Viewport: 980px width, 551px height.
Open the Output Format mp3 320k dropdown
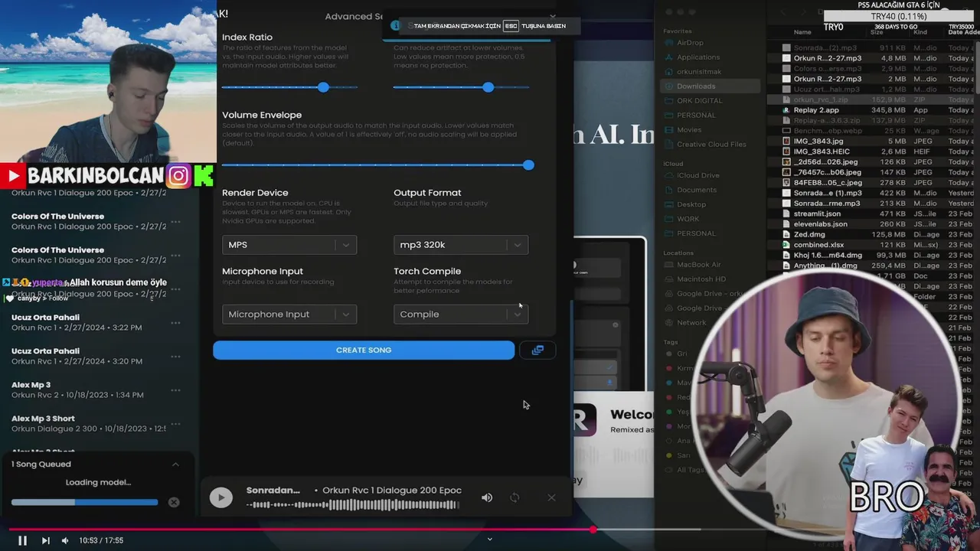(x=461, y=245)
